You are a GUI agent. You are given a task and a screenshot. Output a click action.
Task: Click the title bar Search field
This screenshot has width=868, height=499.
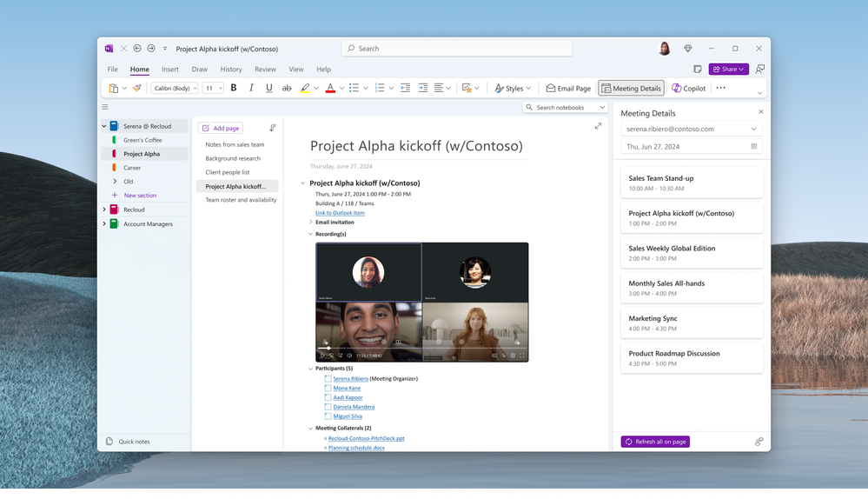[x=457, y=49]
